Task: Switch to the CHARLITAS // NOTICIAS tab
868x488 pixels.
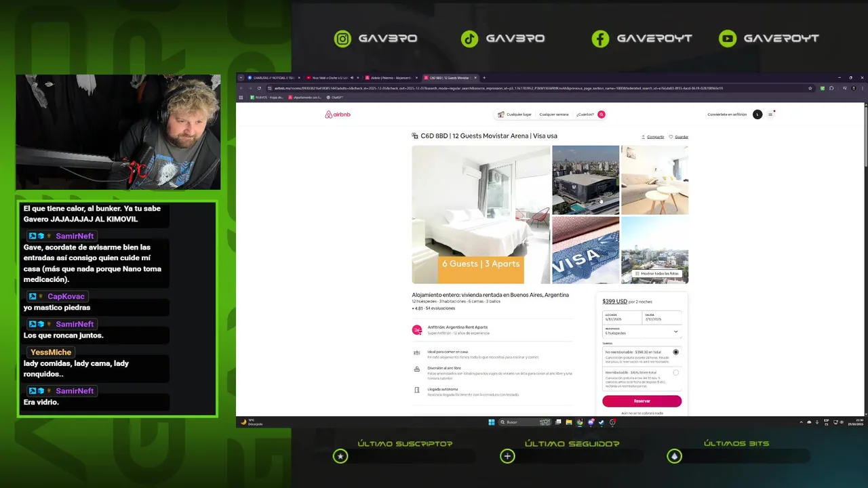Action: click(273, 78)
